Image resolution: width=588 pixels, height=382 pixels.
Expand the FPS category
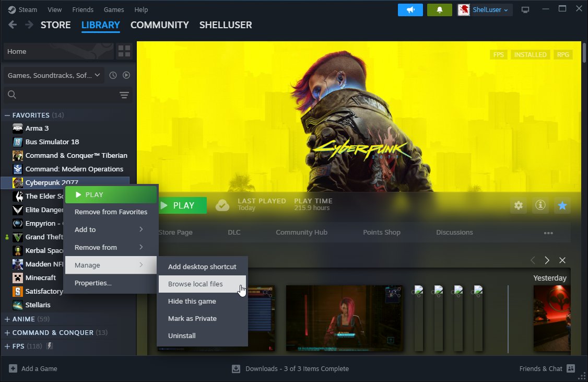7,346
